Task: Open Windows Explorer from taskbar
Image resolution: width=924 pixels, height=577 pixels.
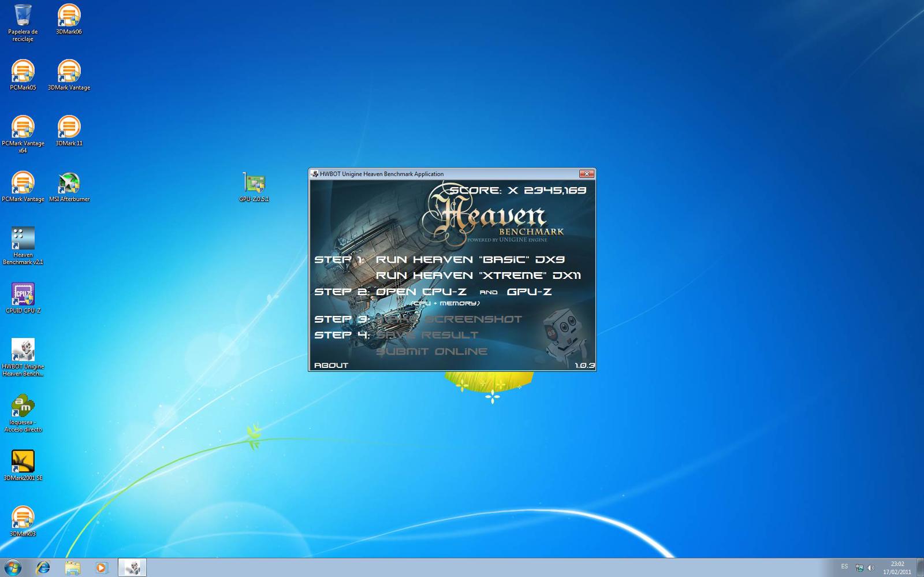Action: point(72,567)
